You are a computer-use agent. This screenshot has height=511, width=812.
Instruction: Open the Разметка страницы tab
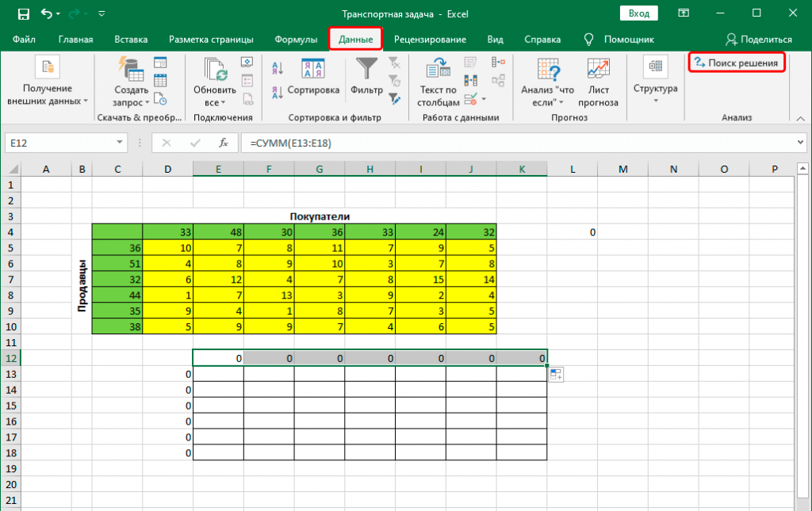coord(211,40)
